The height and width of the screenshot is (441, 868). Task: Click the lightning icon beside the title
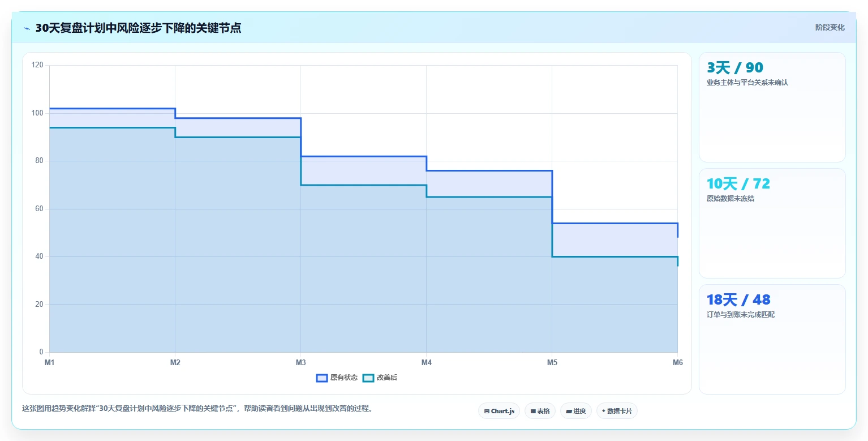pos(27,28)
